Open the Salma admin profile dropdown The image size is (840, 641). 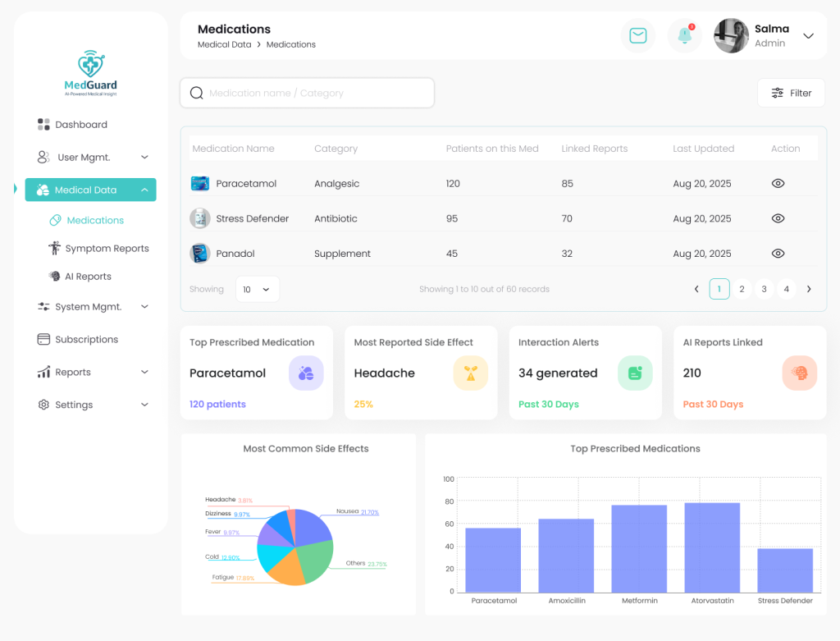pyautogui.click(x=808, y=36)
